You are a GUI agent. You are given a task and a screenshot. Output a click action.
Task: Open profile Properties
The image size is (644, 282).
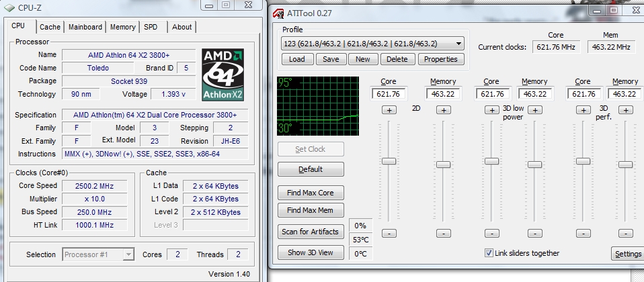click(x=441, y=59)
